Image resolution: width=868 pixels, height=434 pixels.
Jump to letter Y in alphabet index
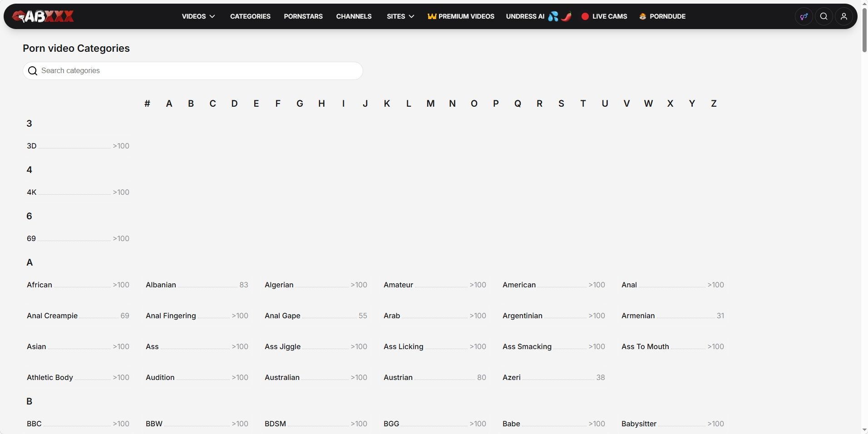[x=692, y=104]
